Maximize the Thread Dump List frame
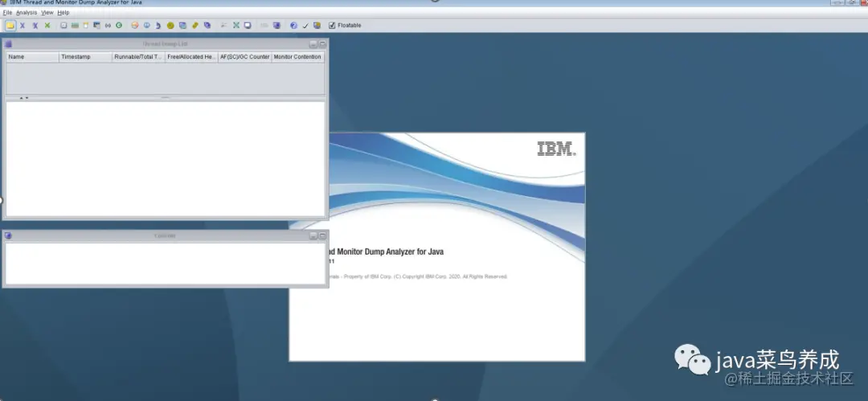Image resolution: width=868 pixels, height=401 pixels. [x=322, y=43]
